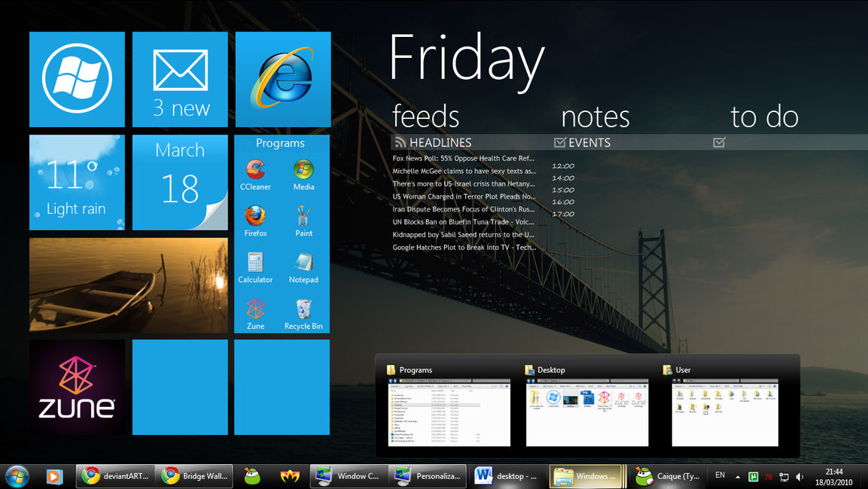The width and height of the screenshot is (868, 489).
Task: Launch the large Zune tile
Action: point(77,387)
